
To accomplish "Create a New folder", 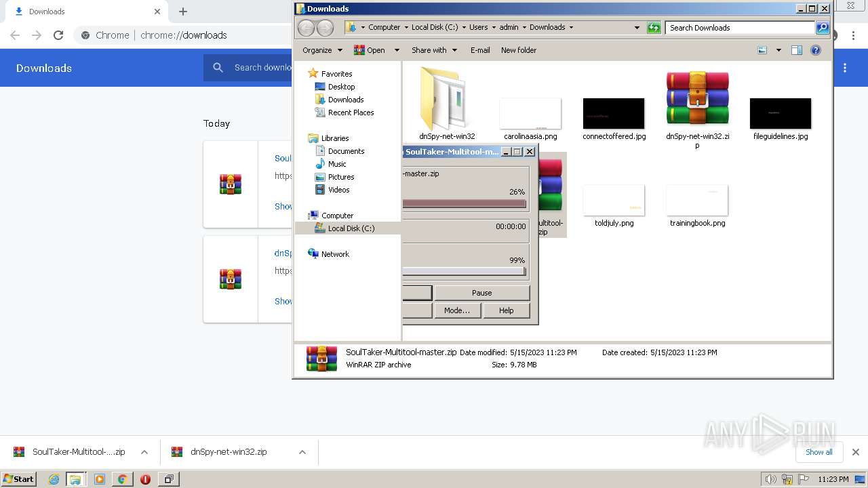I will [x=519, y=50].
